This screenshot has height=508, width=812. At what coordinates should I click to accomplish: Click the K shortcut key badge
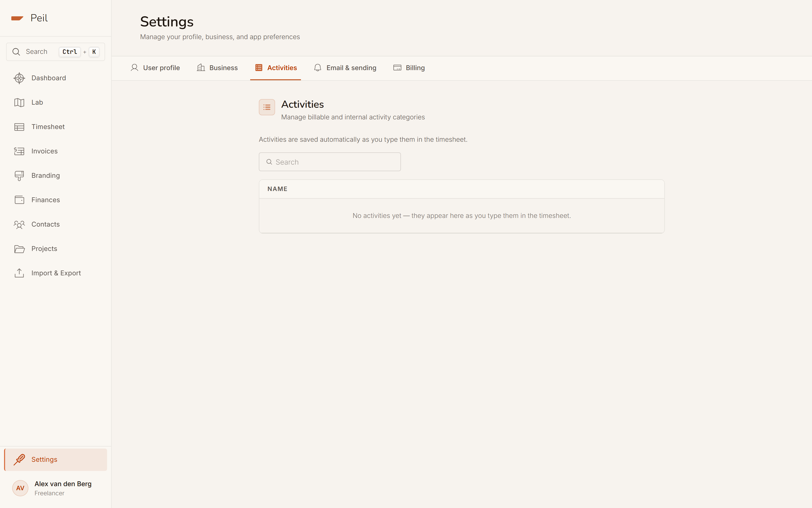tap(94, 52)
